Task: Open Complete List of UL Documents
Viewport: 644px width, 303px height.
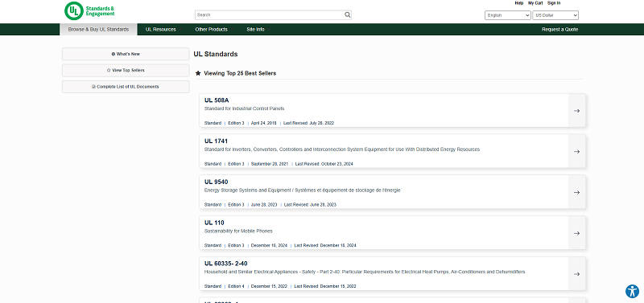Action: (x=126, y=87)
